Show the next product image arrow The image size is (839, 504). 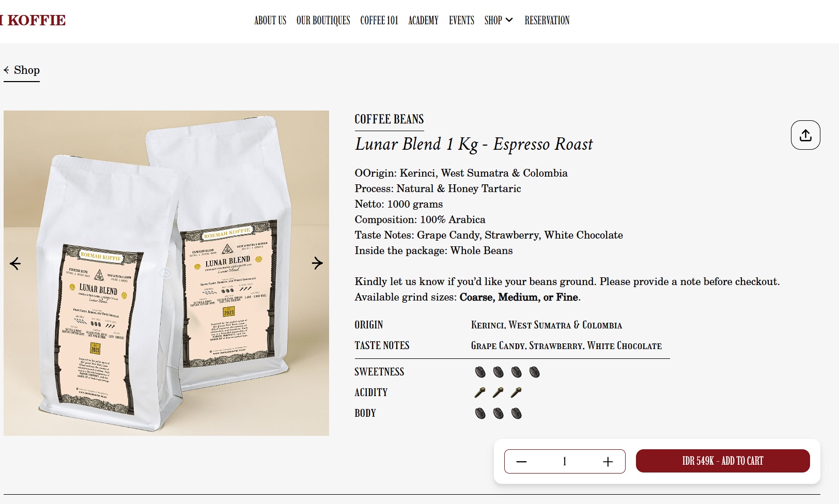coord(317,263)
